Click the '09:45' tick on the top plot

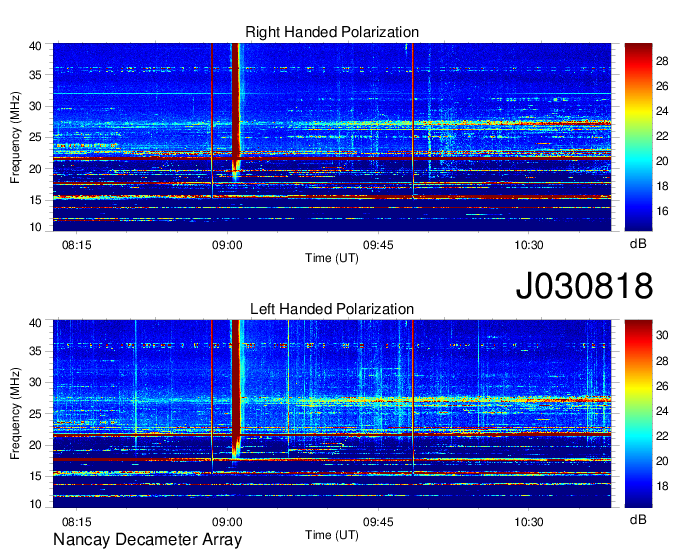point(378,245)
